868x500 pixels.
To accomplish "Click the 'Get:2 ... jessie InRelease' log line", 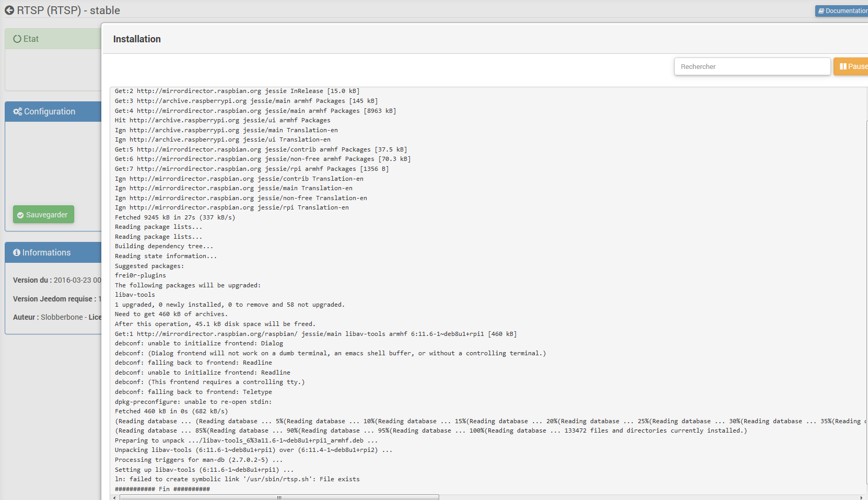I will [237, 91].
